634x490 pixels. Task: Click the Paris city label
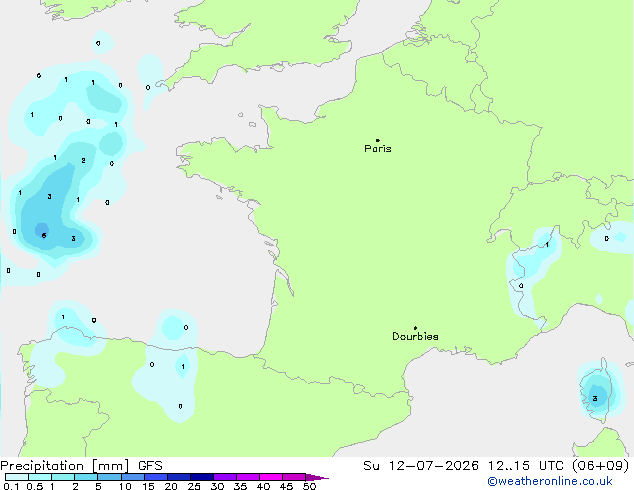point(378,149)
